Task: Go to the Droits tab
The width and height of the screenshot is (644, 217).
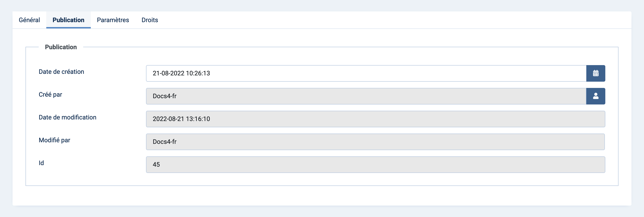Action: click(150, 20)
